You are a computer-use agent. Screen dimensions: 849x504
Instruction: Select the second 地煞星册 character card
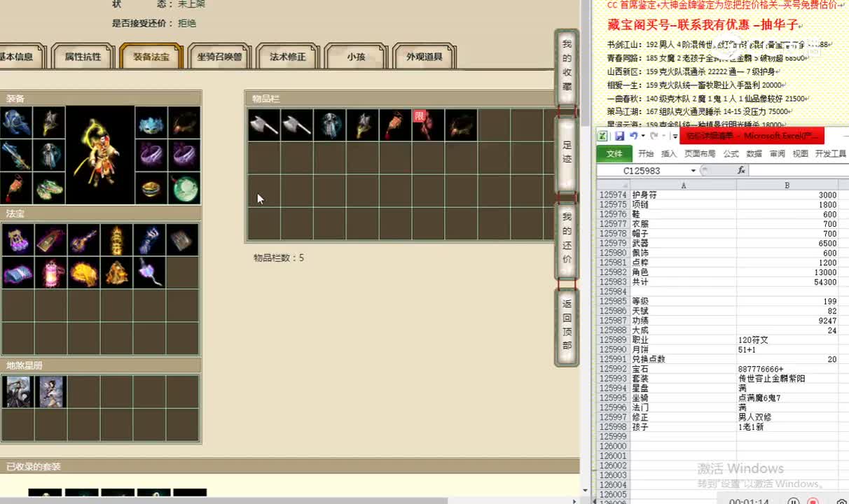point(50,392)
